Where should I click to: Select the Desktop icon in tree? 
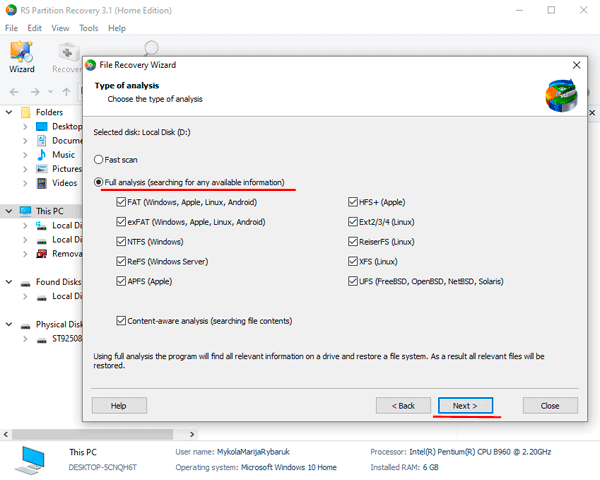[41, 126]
